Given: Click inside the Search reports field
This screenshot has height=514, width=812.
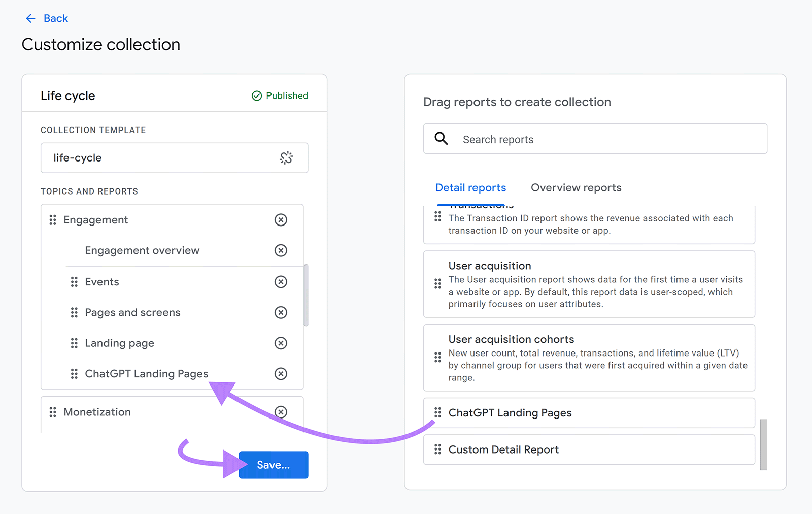Looking at the screenshot, I should click(558, 139).
